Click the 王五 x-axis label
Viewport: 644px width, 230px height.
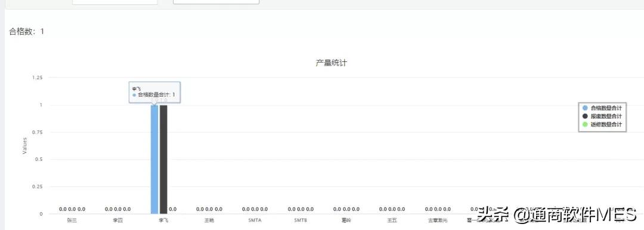coord(392,220)
